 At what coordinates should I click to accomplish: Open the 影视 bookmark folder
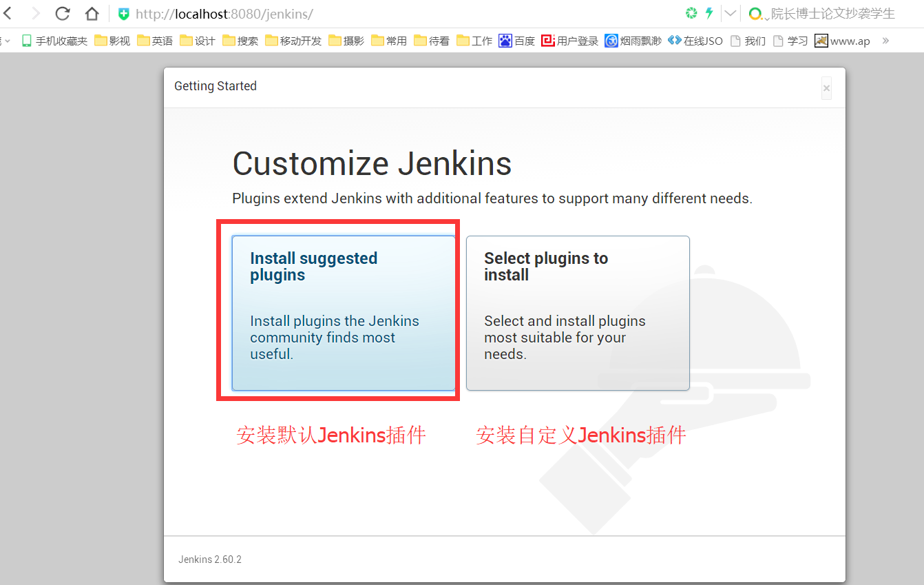112,41
